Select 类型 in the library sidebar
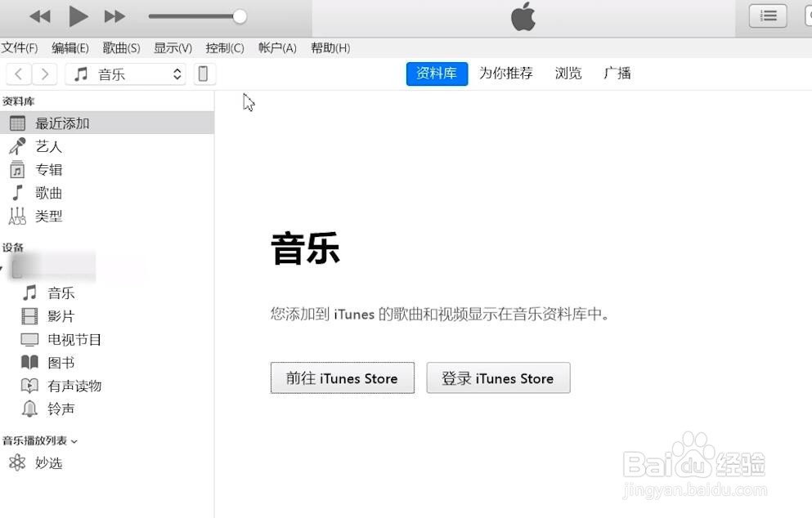The image size is (812, 518). (x=106, y=216)
